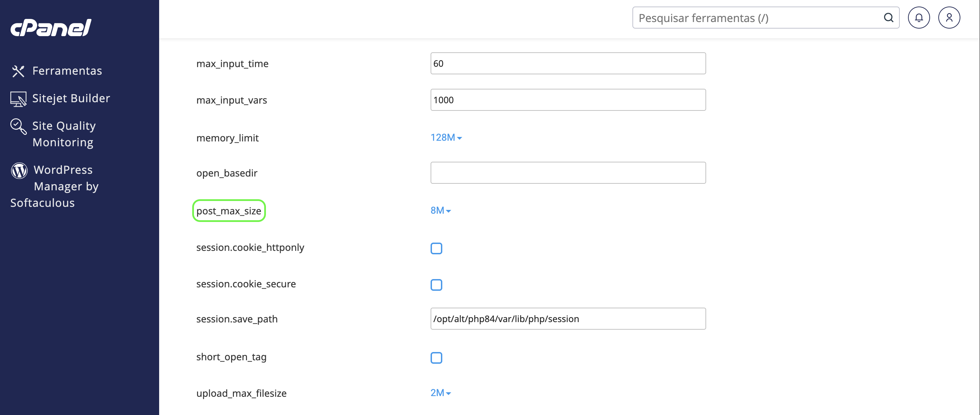
Task: Toggle session.cookie_secure checkbox
Action: [436, 285]
